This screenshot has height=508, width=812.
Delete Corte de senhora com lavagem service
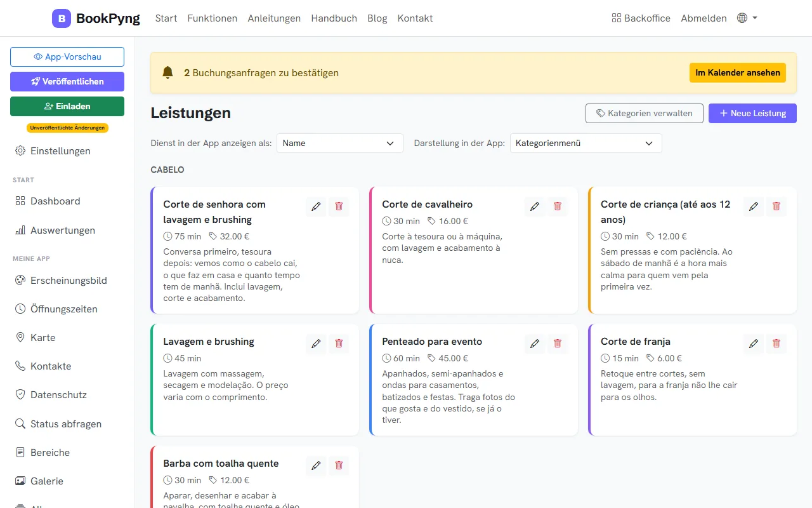click(x=339, y=206)
